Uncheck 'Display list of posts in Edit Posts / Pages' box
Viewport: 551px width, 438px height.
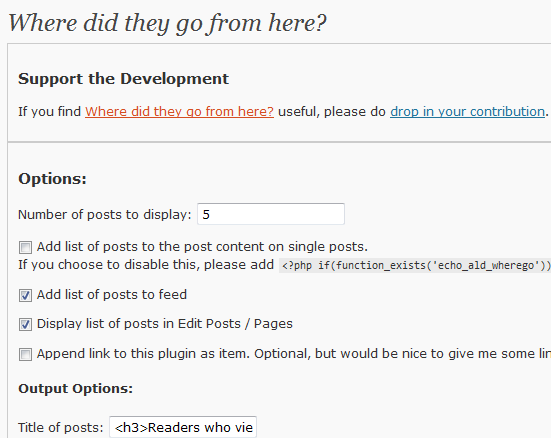25,324
